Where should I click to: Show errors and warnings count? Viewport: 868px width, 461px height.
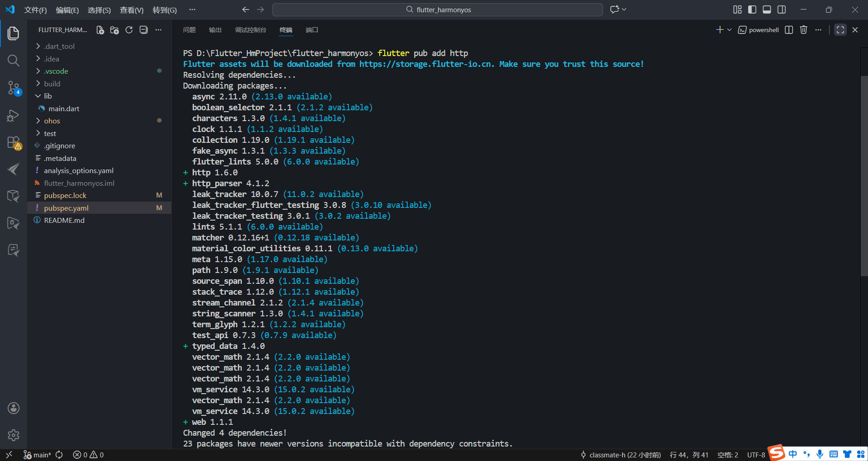(89, 455)
